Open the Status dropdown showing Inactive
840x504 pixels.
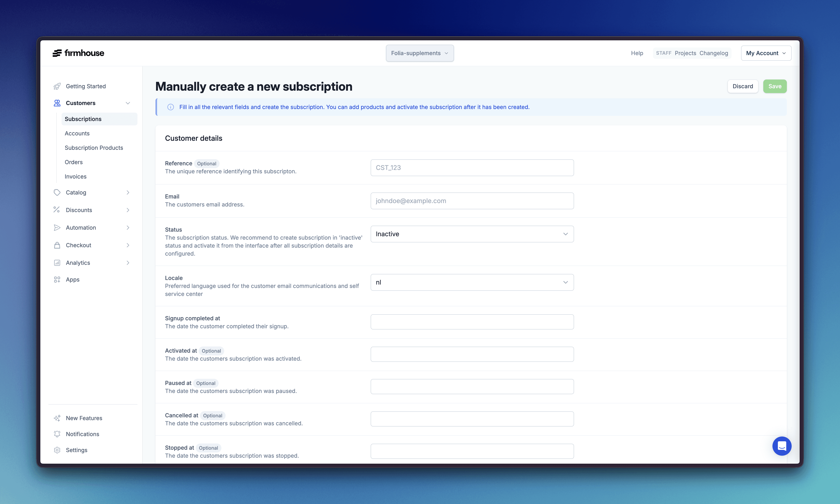click(472, 234)
